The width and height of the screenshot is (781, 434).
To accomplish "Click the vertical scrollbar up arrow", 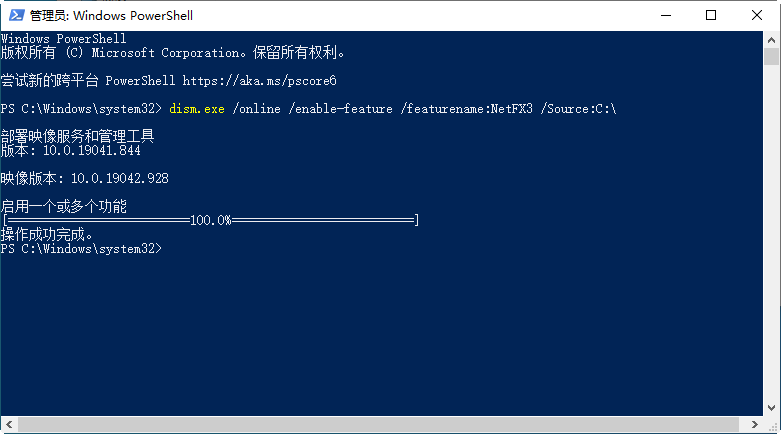I will (x=771, y=39).
